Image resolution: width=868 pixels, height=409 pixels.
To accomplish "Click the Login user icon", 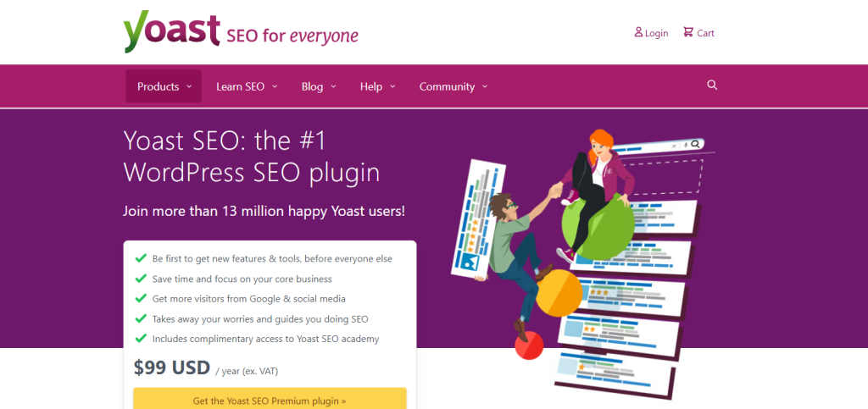I will [x=638, y=32].
